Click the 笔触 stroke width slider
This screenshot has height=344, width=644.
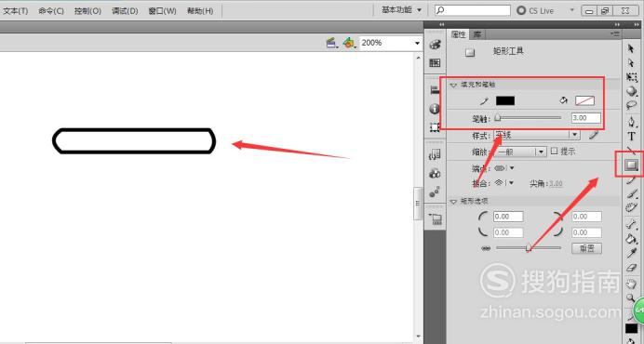pyautogui.click(x=528, y=118)
